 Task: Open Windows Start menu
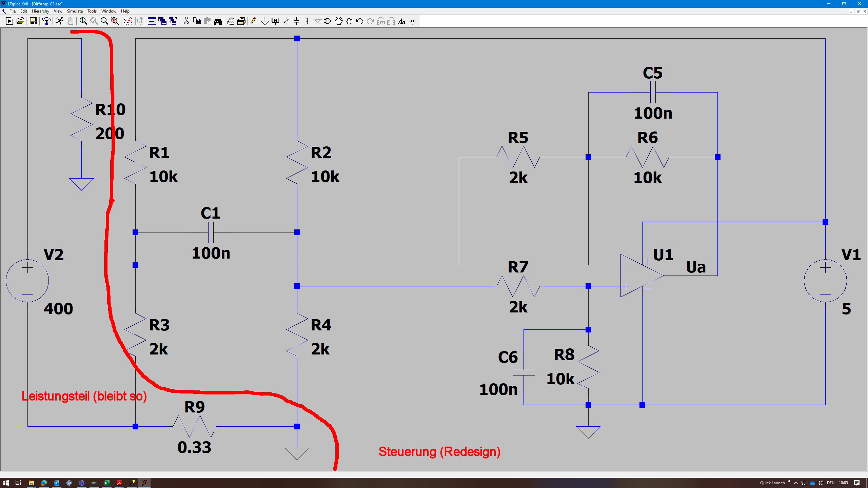(x=6, y=483)
